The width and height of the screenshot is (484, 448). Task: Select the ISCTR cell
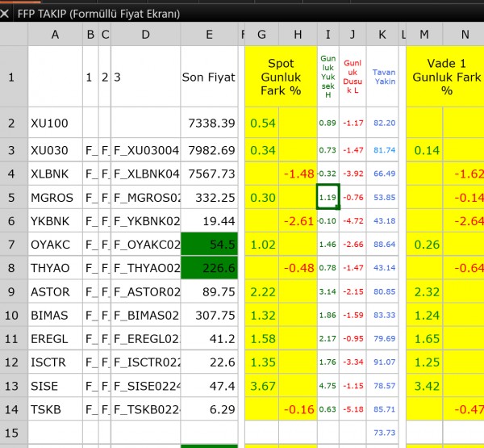click(x=55, y=362)
